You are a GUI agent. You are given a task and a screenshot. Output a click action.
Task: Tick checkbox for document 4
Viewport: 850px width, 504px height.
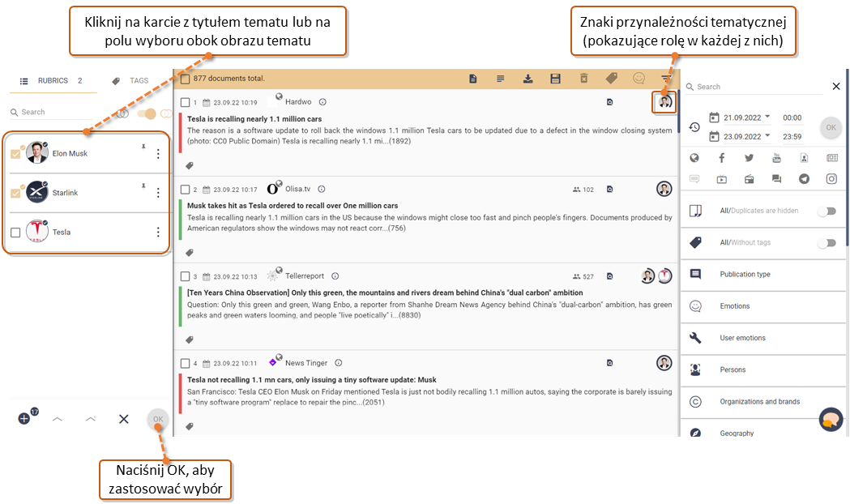[x=186, y=363]
